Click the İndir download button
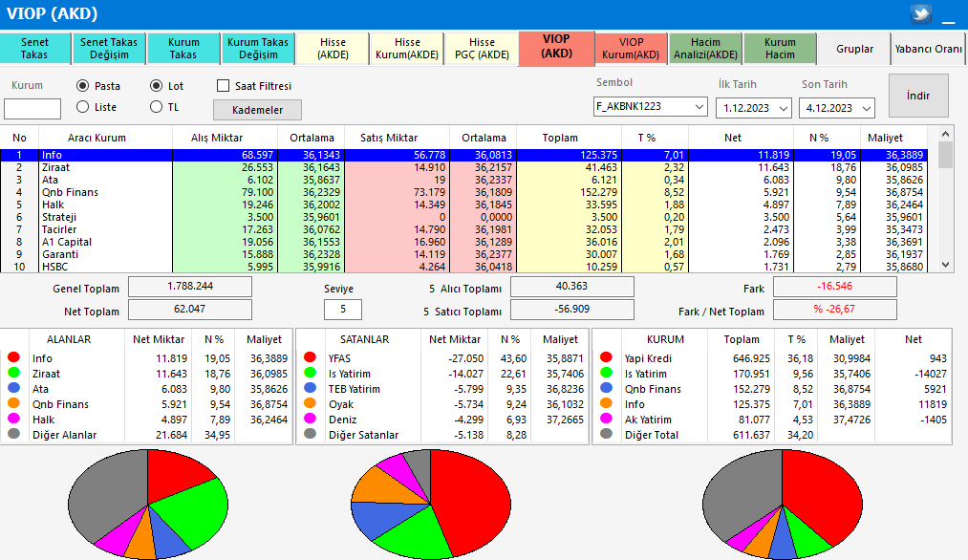Image resolution: width=968 pixels, height=560 pixels. pos(918,96)
